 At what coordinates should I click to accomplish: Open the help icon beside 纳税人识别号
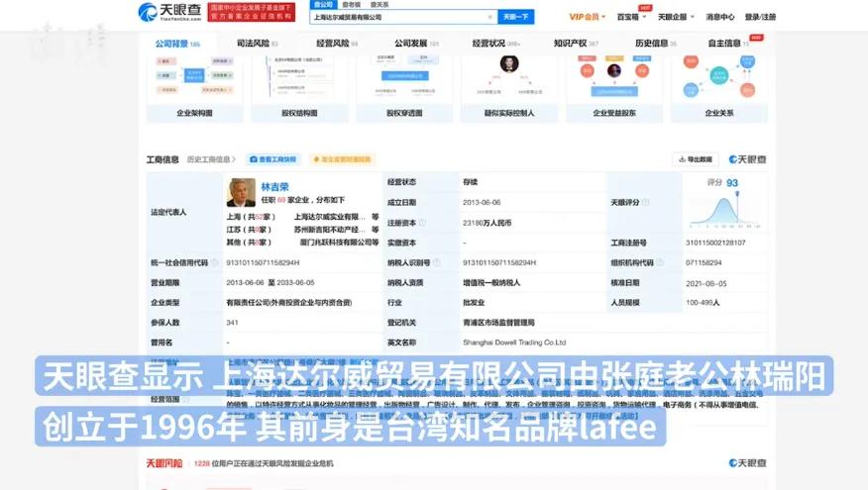437,262
